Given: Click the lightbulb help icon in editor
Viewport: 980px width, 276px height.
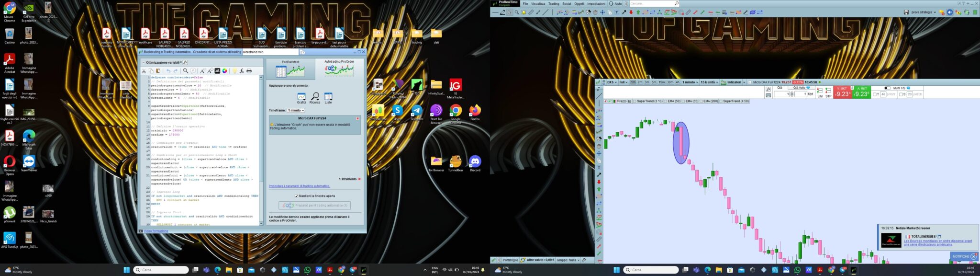Looking at the screenshot, I should click(x=234, y=71).
